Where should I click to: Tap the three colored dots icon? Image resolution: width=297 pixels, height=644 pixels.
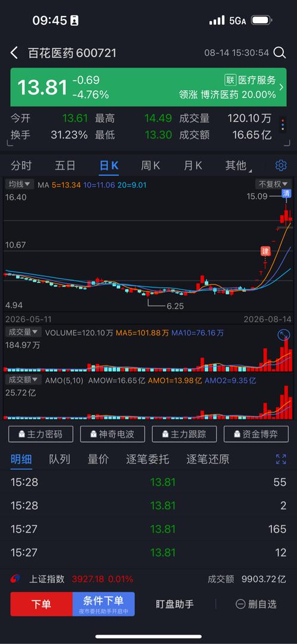tap(282, 125)
